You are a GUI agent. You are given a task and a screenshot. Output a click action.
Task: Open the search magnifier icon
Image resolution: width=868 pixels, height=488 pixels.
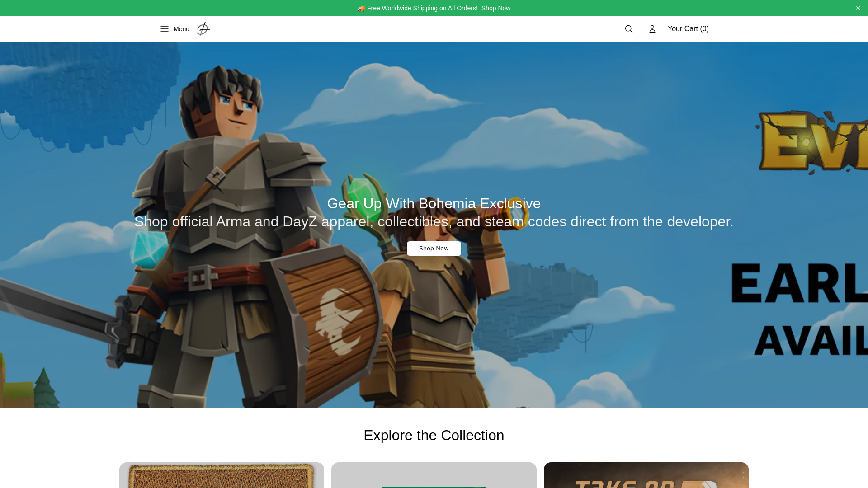click(x=629, y=29)
